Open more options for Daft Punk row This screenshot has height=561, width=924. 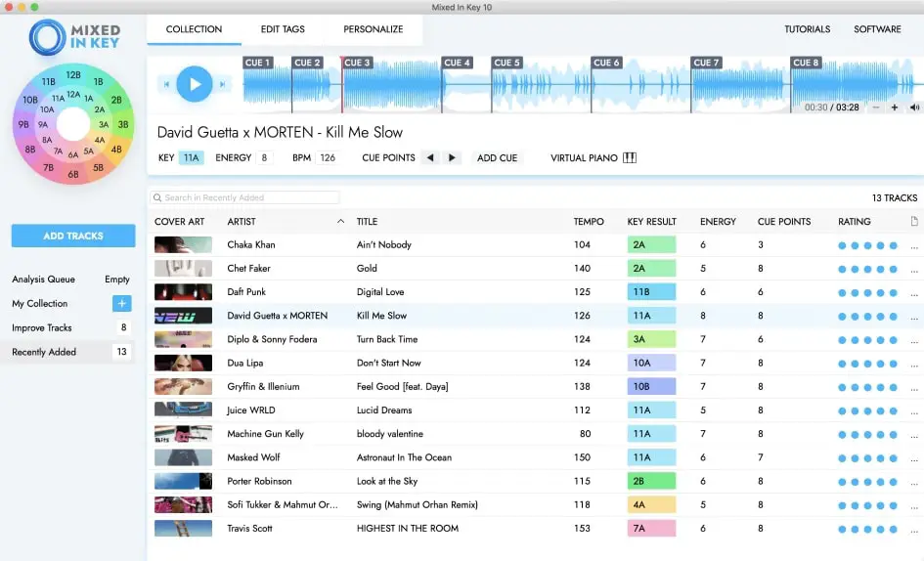pyautogui.click(x=914, y=293)
